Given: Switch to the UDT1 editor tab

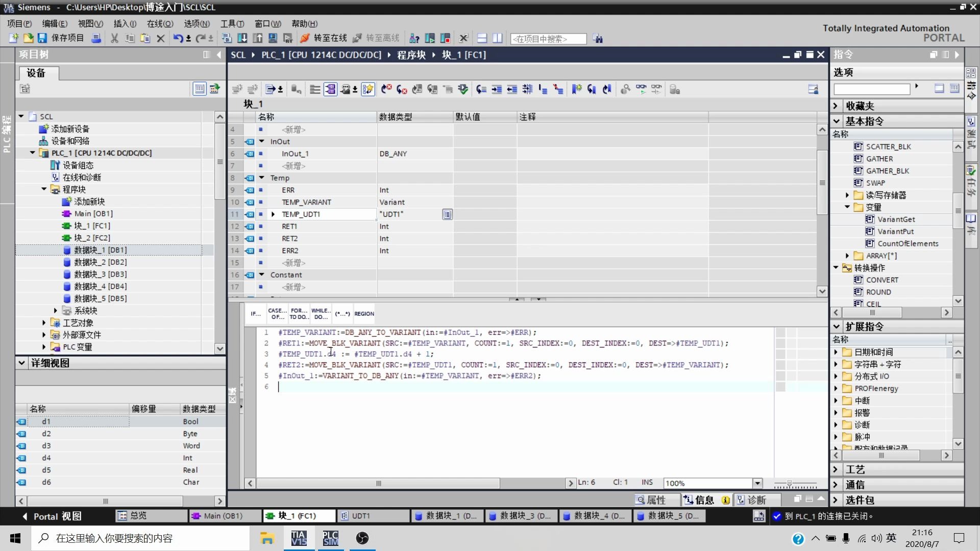Looking at the screenshot, I should [360, 516].
